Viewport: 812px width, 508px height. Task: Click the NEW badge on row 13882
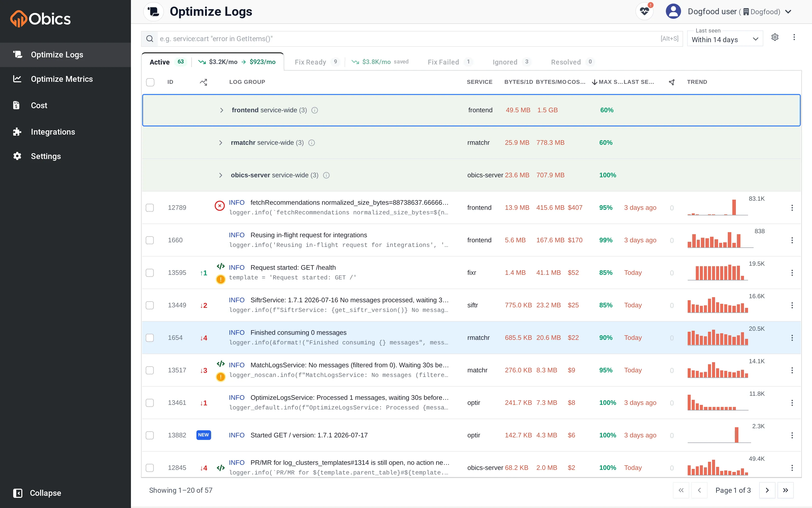(x=203, y=435)
